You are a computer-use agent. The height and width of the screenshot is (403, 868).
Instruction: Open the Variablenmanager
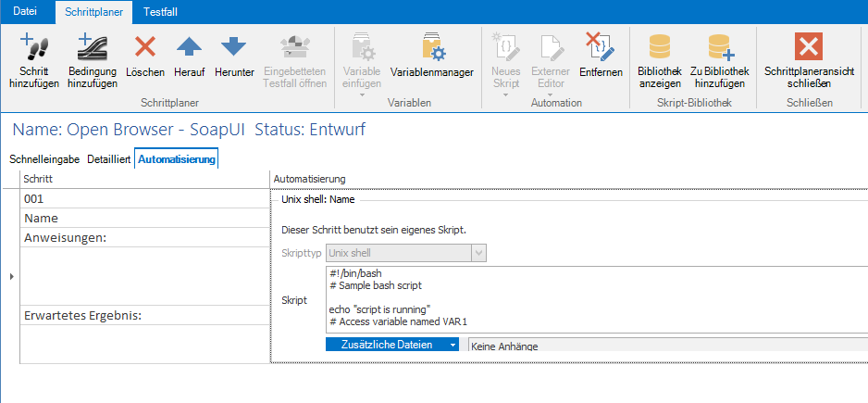[x=431, y=48]
